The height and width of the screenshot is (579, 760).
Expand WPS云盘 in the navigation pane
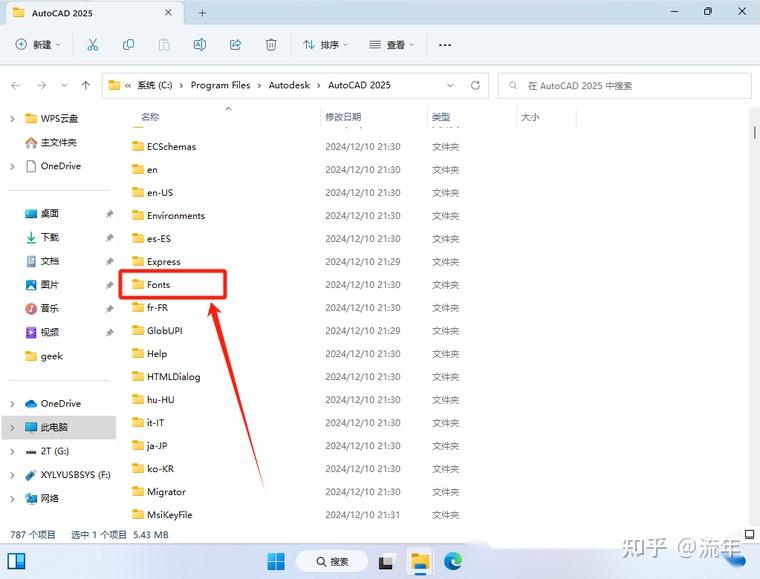(12, 119)
